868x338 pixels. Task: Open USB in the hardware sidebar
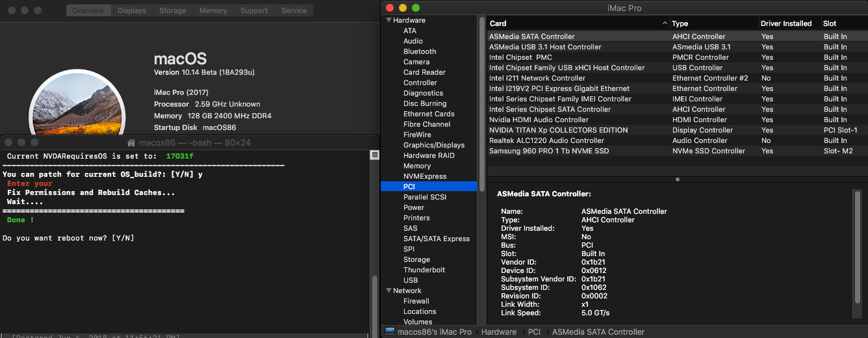(411, 280)
